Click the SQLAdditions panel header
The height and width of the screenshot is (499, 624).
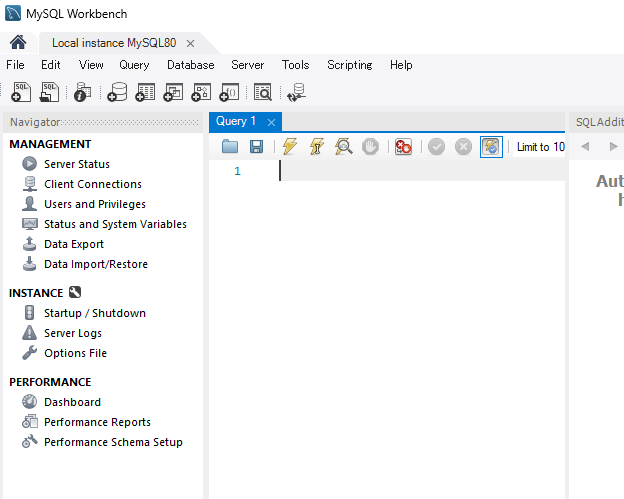[x=599, y=122]
